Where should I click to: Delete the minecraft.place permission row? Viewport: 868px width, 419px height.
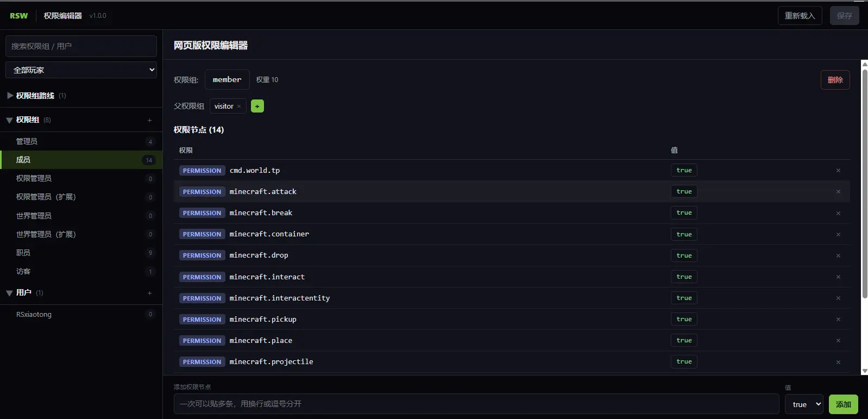[838, 341]
